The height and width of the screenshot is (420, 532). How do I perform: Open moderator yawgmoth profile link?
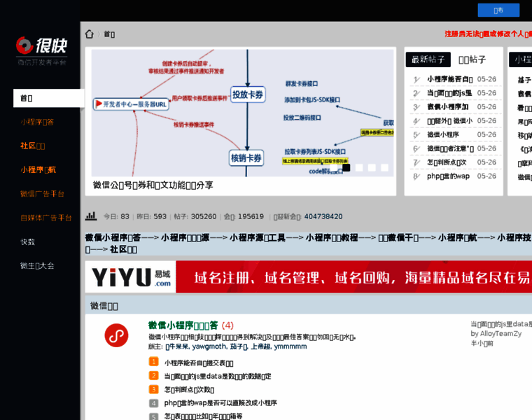(209, 346)
